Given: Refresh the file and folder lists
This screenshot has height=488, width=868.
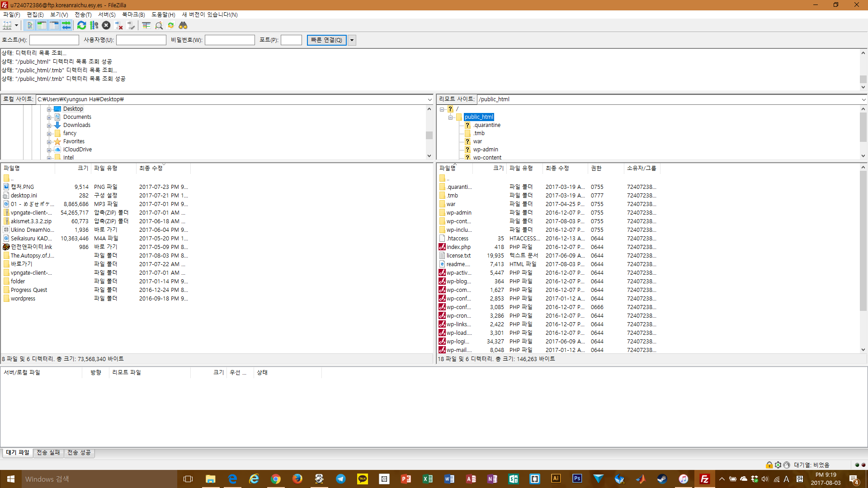Looking at the screenshot, I should coord(81,25).
